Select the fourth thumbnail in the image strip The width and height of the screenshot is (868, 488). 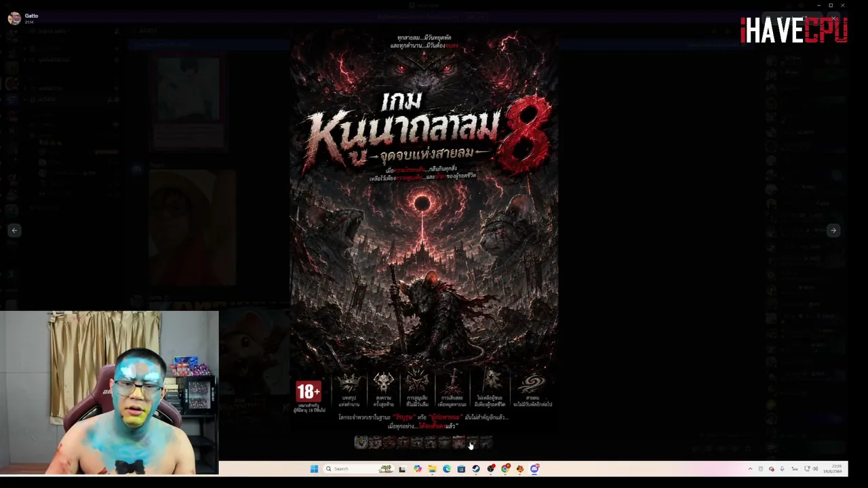coord(403,443)
